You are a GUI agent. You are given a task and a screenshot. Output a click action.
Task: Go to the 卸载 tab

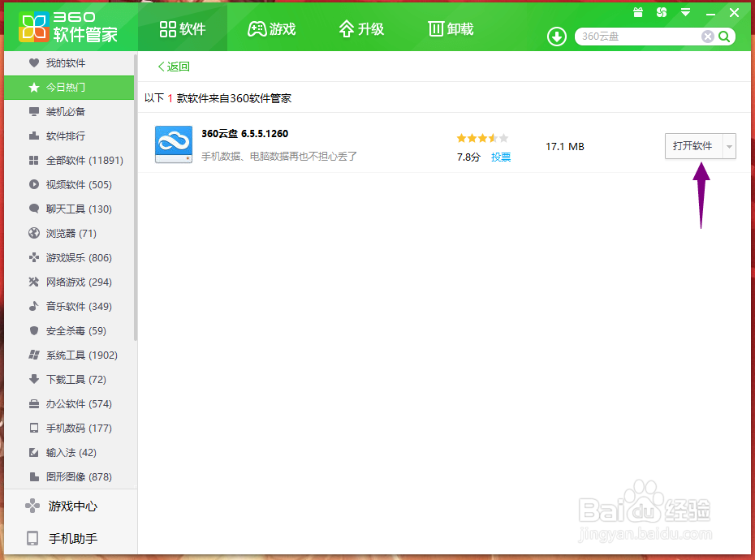(x=451, y=29)
